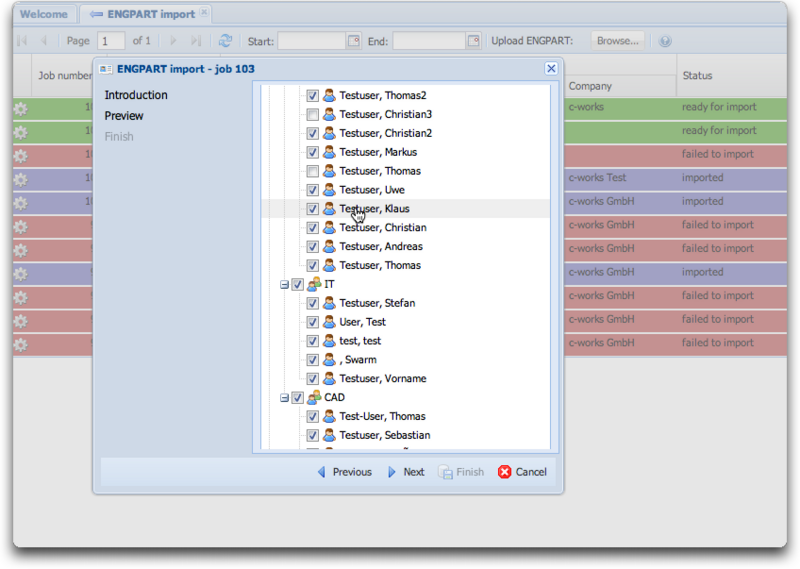The width and height of the screenshot is (800, 569).
Task: Collapse the CAD group tree node
Action: click(284, 398)
